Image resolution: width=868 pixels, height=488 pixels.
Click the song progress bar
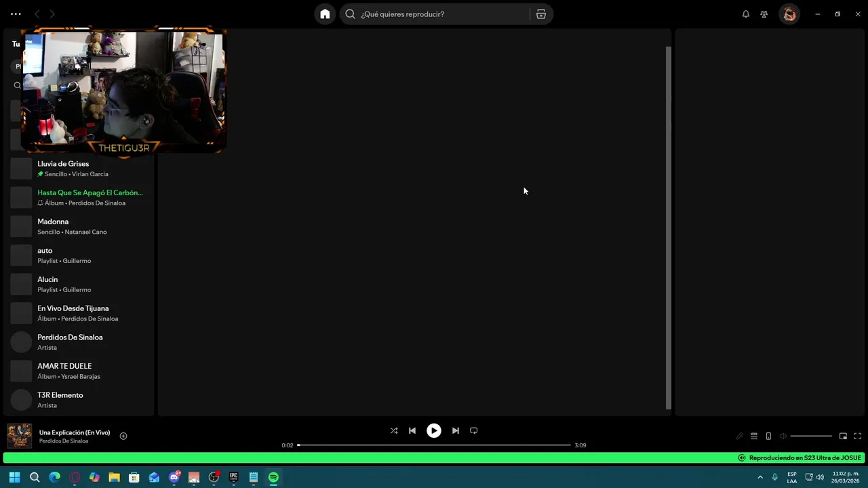pos(434,445)
